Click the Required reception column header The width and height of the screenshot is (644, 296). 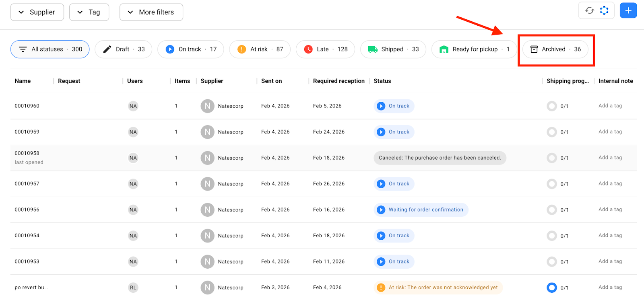[339, 81]
